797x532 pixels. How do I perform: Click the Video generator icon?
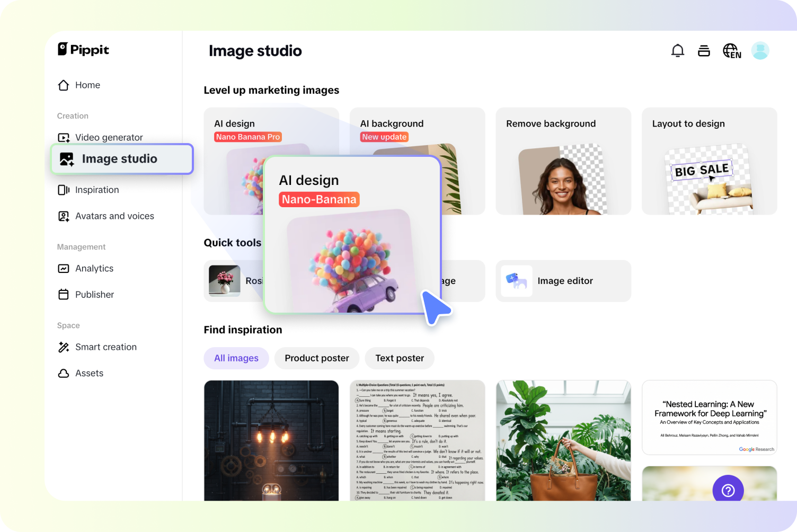(x=64, y=138)
